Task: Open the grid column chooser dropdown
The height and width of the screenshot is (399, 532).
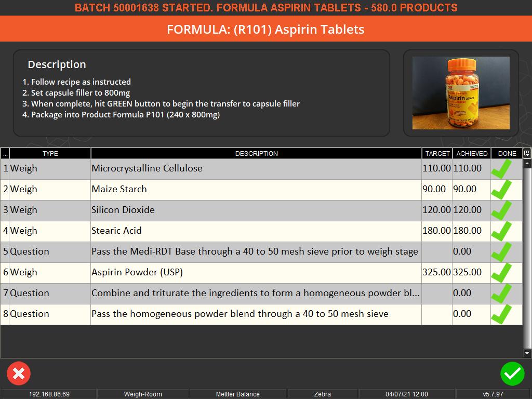Action: pyautogui.click(x=527, y=153)
